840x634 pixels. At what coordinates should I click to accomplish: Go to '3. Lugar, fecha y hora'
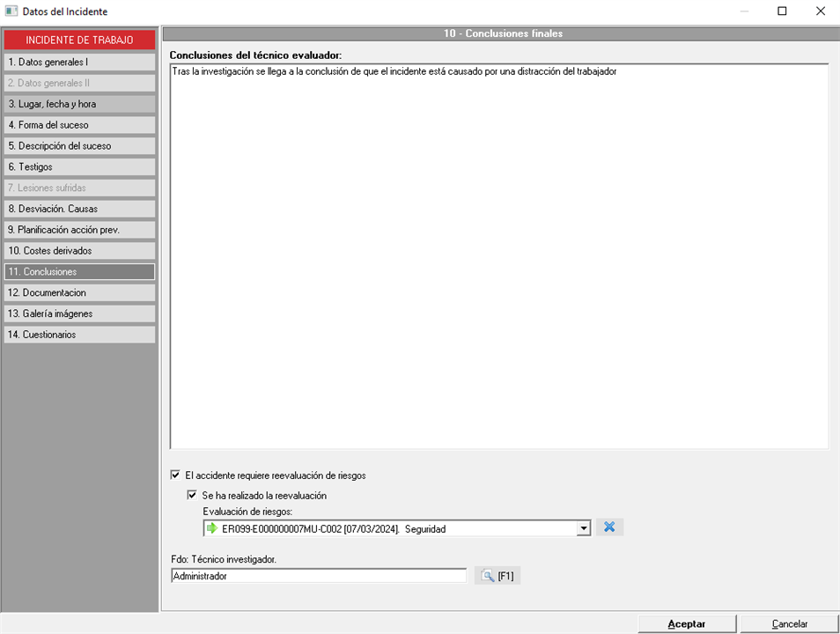click(x=79, y=104)
